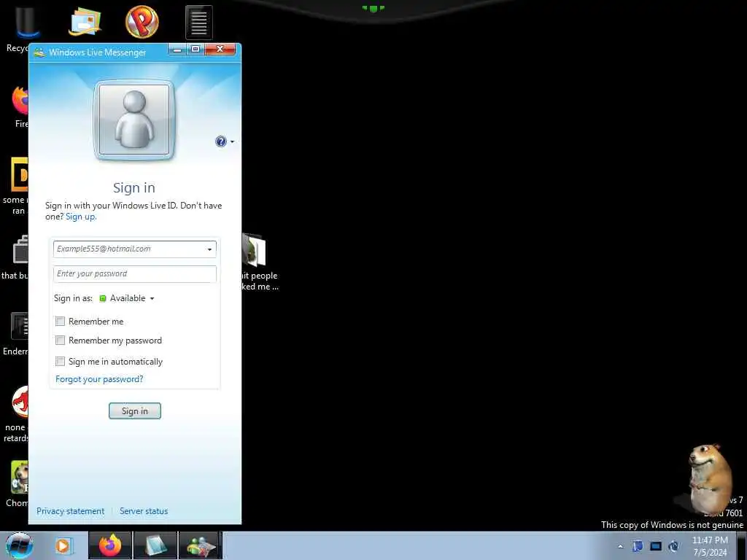Image resolution: width=747 pixels, height=560 pixels.
Task: Click the Sign up link
Action: point(81,217)
